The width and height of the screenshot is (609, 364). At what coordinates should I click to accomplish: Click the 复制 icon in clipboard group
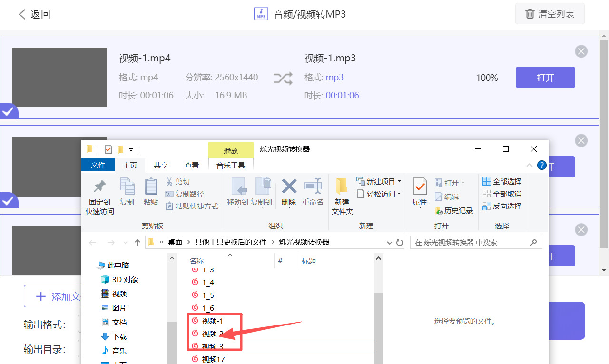click(127, 187)
